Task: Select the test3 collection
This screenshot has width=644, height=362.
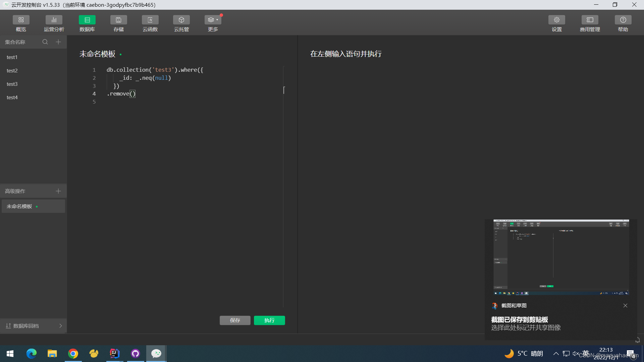Action: coord(12,84)
